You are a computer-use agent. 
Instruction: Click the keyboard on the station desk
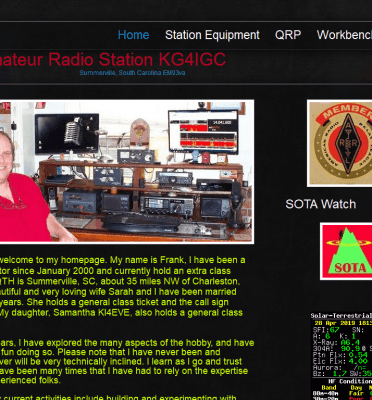click(x=142, y=223)
